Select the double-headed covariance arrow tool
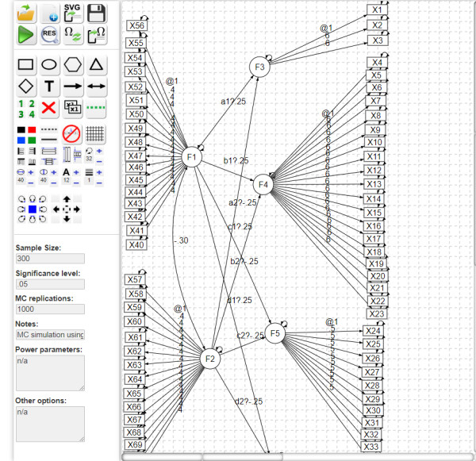Image resolution: width=476 pixels, height=461 pixels. click(97, 86)
